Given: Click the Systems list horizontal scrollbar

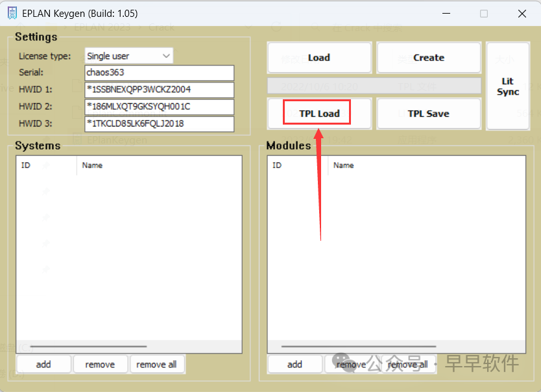Looking at the screenshot, I should point(88,347).
